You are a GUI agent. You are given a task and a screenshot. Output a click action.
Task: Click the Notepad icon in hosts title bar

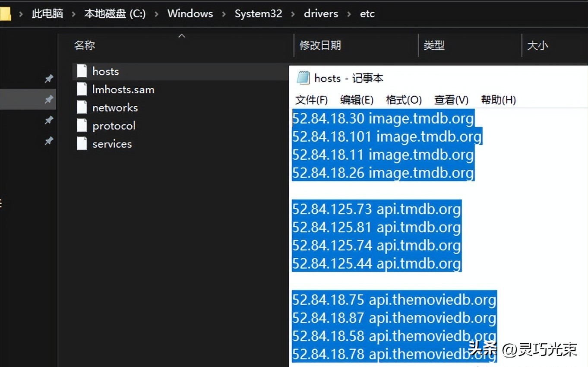[303, 78]
